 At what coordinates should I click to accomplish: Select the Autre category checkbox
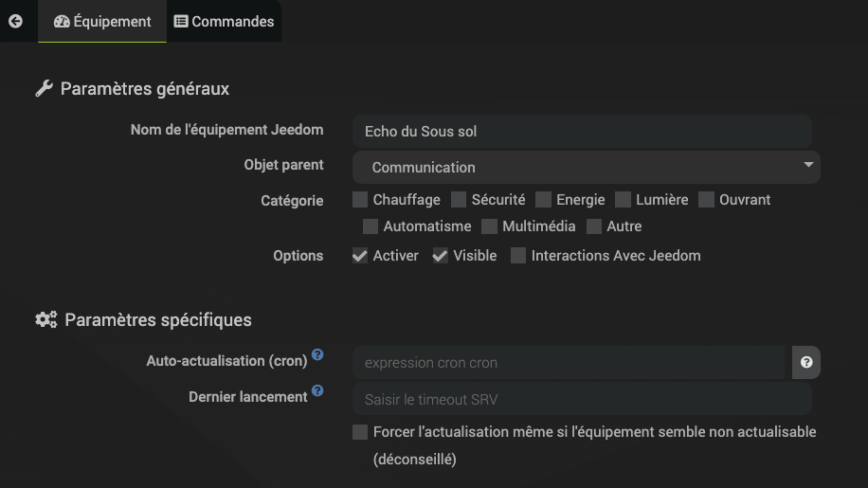click(x=594, y=226)
